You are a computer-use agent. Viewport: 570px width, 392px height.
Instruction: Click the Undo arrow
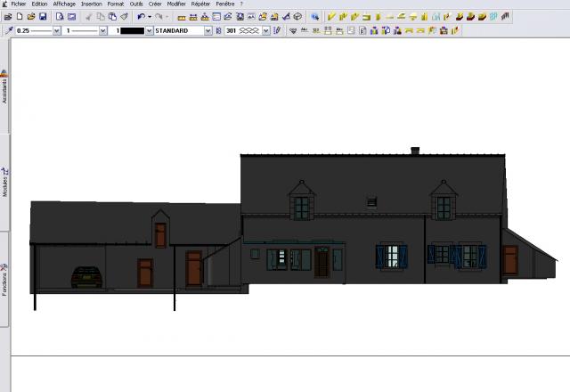(x=141, y=16)
